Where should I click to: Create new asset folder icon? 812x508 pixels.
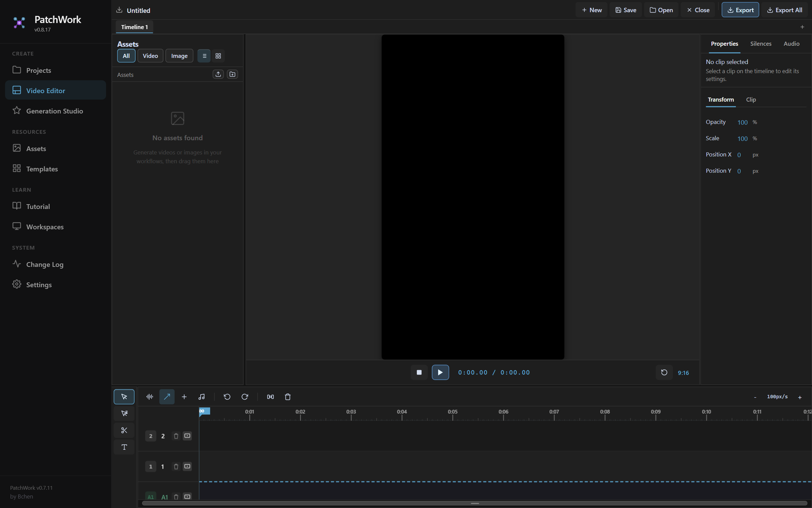(232, 74)
